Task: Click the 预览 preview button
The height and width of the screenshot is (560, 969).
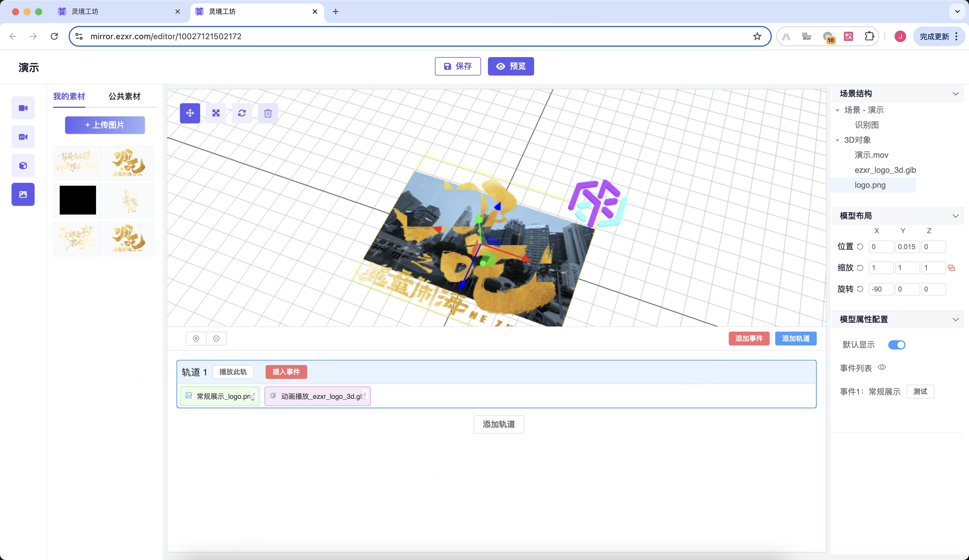Action: coord(511,66)
